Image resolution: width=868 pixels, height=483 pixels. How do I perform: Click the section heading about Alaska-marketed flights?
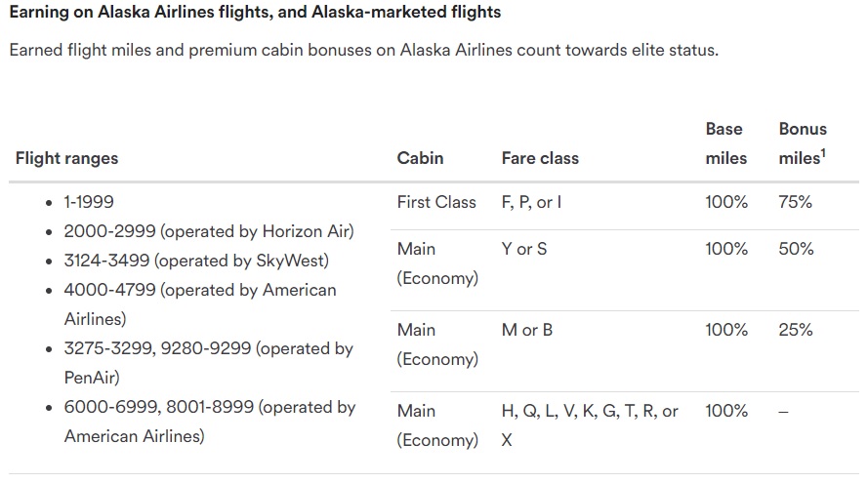point(255,13)
